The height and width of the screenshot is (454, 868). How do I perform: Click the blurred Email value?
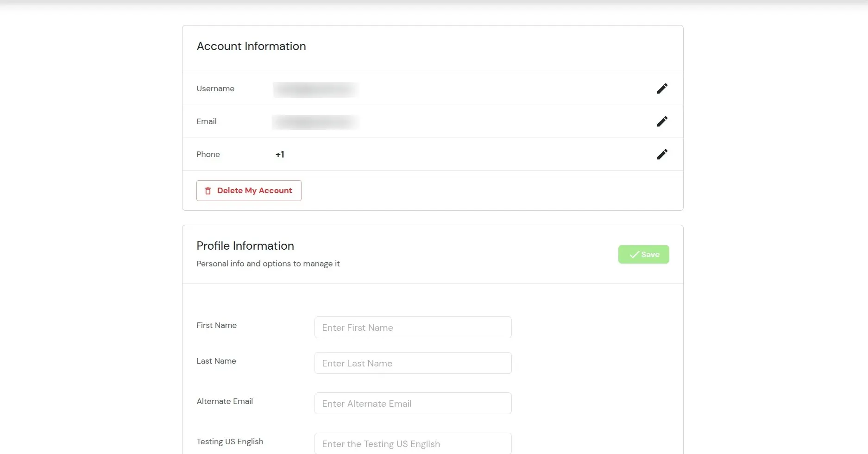pyautogui.click(x=315, y=122)
